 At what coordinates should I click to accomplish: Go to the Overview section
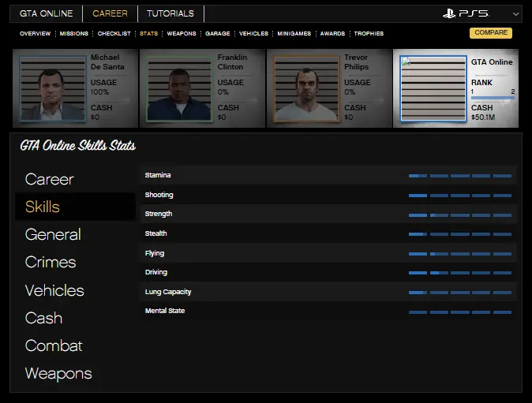click(35, 34)
